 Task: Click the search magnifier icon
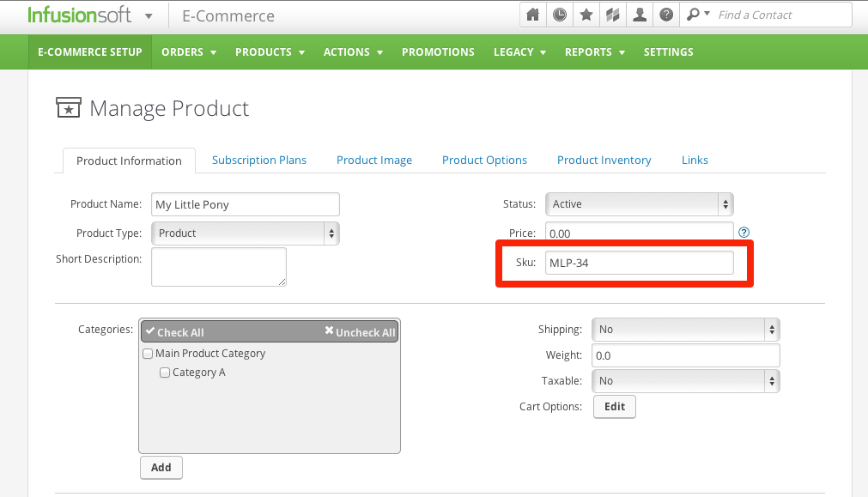pyautogui.click(x=693, y=15)
